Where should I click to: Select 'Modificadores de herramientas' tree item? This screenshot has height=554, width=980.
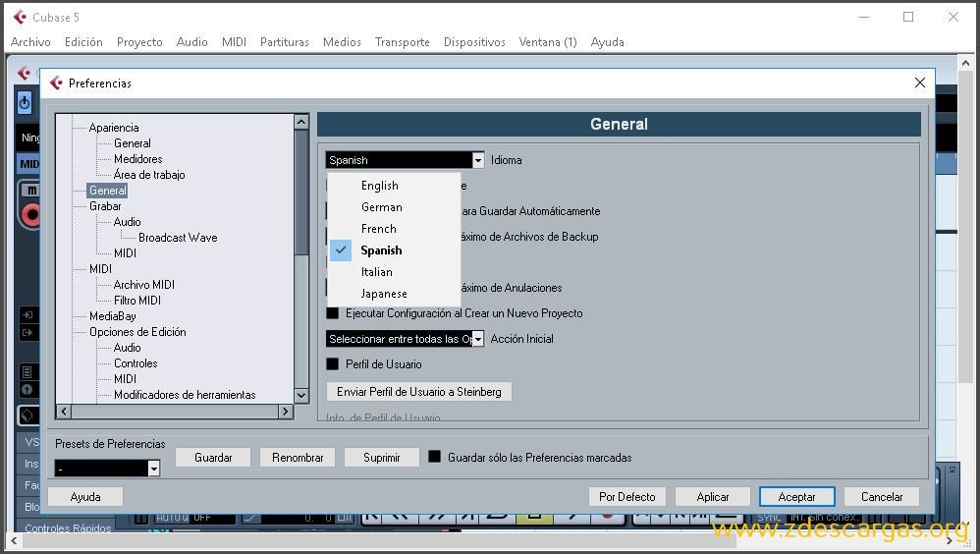pos(185,395)
